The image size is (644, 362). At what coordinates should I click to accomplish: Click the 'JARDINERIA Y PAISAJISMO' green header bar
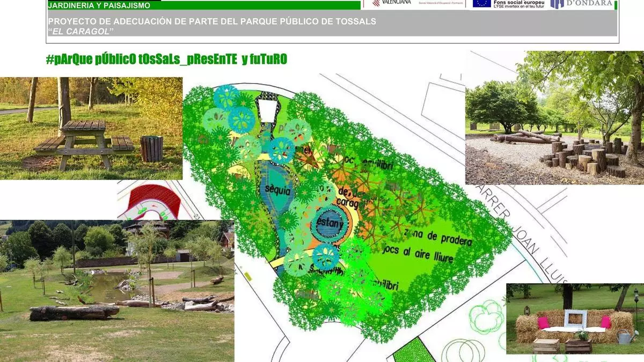tap(204, 5)
